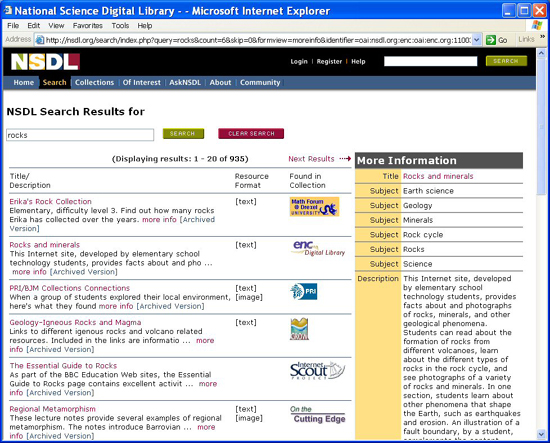The image size is (550, 443).
Task: Open the Edit menu
Action: (x=34, y=26)
